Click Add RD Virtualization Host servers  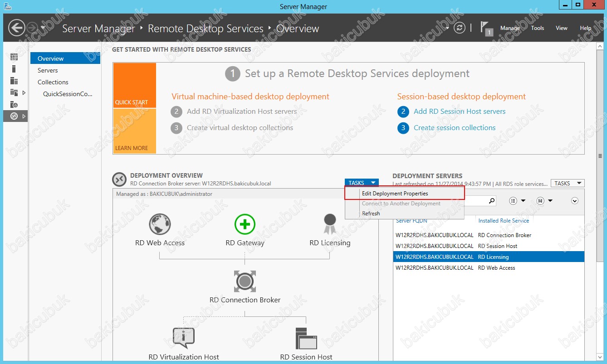242,111
